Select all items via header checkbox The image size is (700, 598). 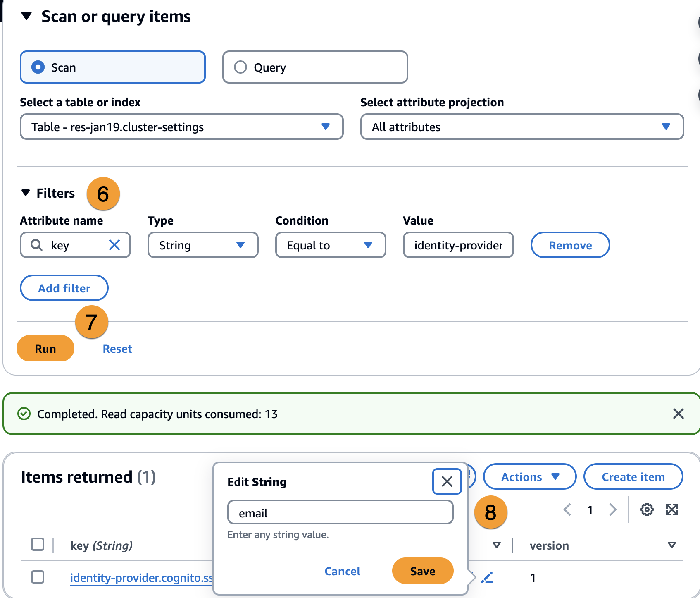point(37,544)
